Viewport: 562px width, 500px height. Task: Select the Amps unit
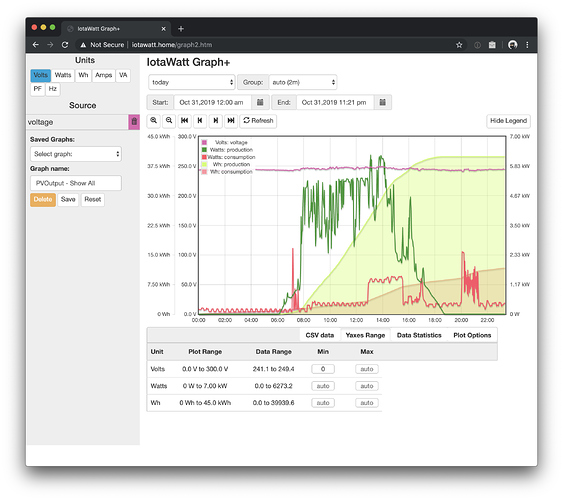[x=104, y=75]
